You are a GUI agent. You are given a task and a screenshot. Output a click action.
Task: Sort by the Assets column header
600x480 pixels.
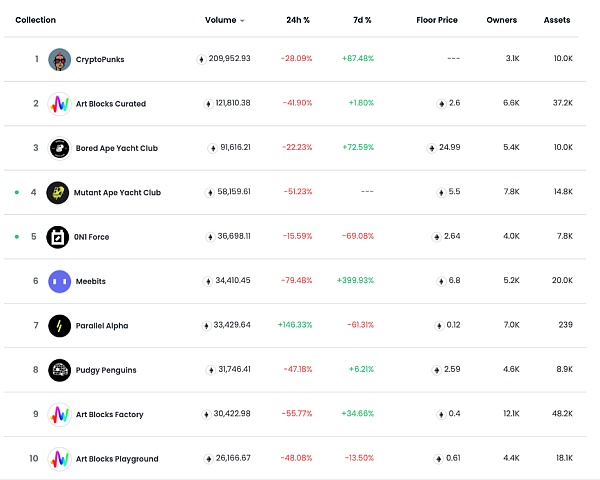click(557, 20)
